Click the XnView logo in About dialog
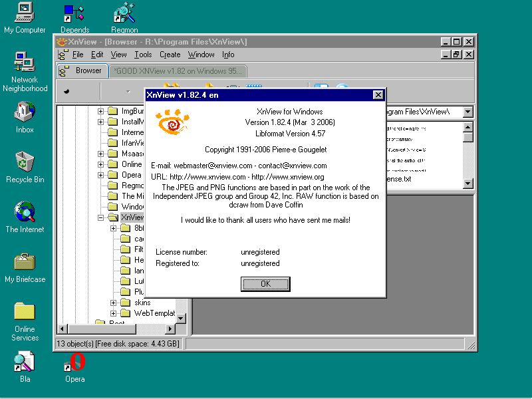532x399 pixels. pyautogui.click(x=172, y=122)
